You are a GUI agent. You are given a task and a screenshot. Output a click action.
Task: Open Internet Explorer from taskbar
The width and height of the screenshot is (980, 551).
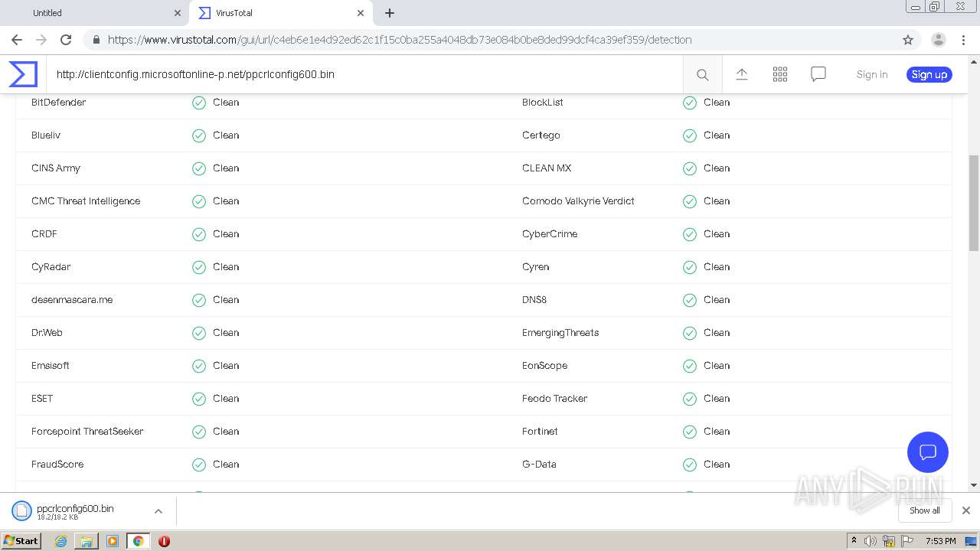60,541
